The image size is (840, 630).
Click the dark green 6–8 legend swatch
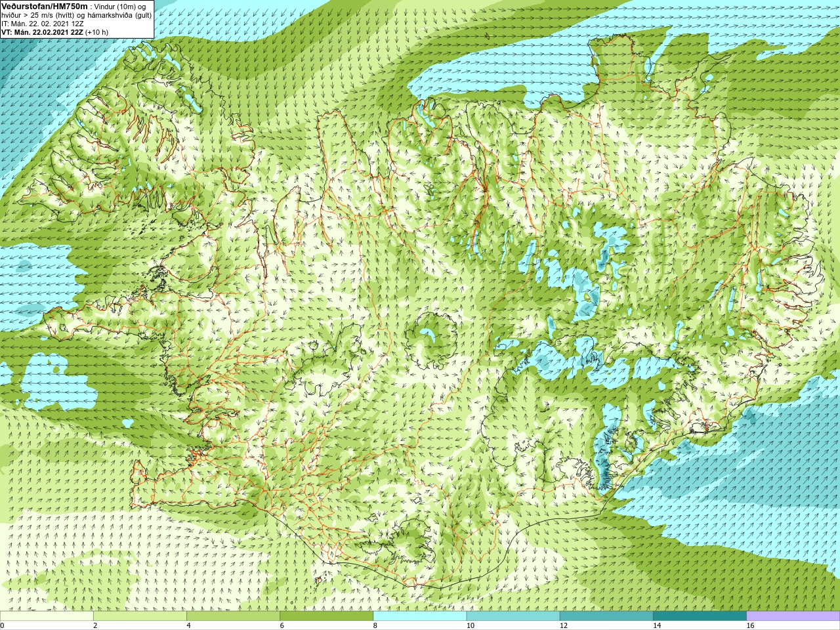pyautogui.click(x=326, y=616)
